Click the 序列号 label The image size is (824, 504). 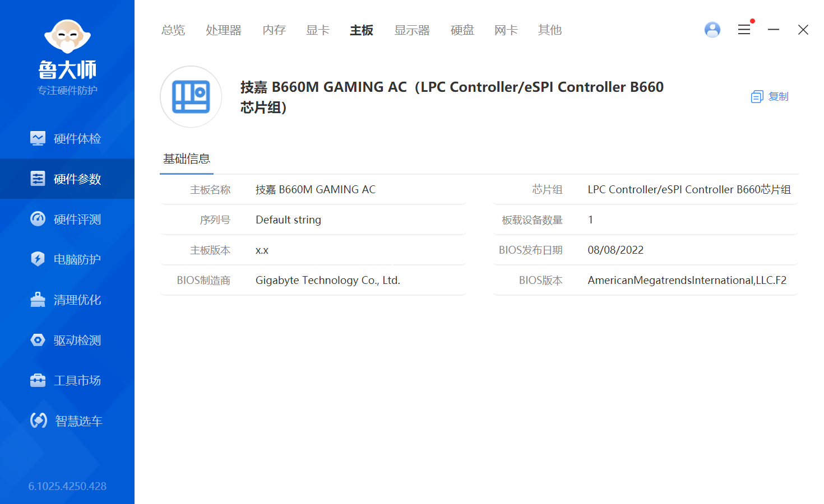coord(215,220)
